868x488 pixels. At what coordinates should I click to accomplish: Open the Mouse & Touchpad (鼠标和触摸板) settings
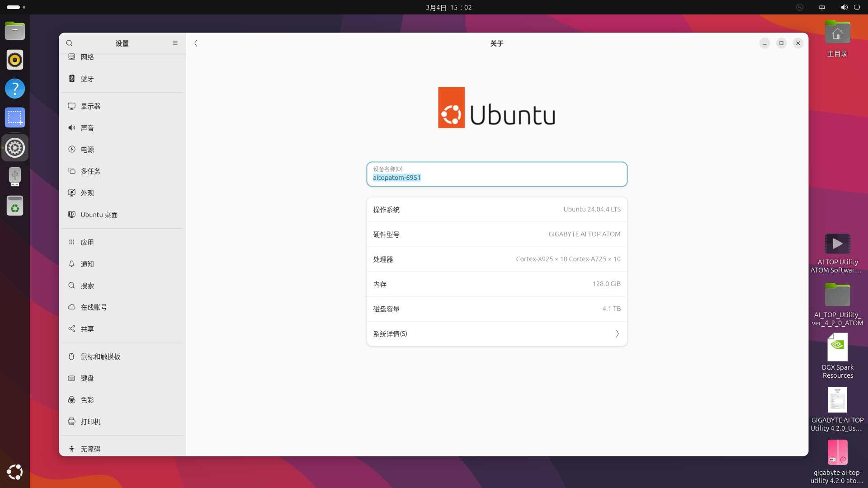(100, 357)
